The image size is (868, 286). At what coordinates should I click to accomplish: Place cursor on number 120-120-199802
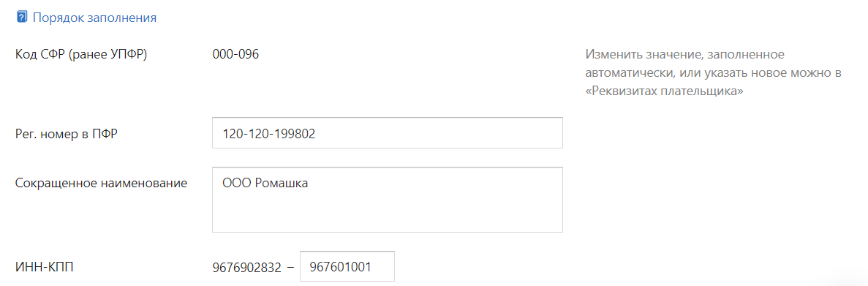click(x=269, y=133)
